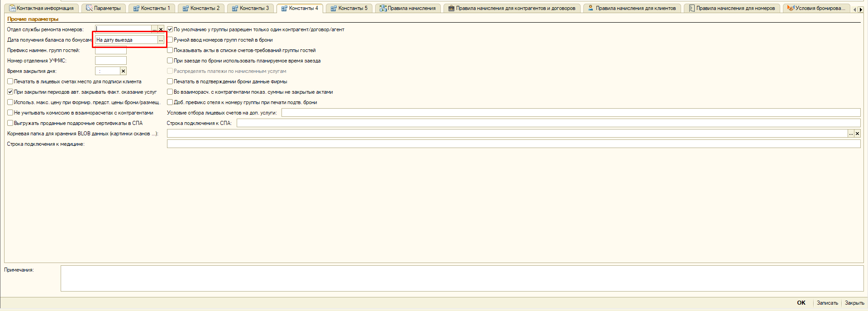Image resolution: width=868 pixels, height=311 pixels.
Task: Enable 'Использ. макс. цену при формир. предст. цены' checkbox
Action: coord(10,102)
